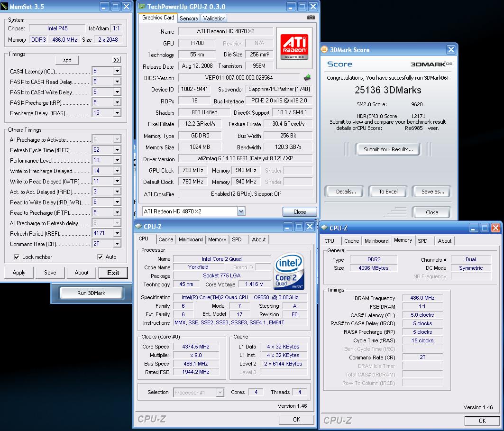Image resolution: width=504 pixels, height=431 pixels.
Task: Open the CAS# Latency (tCL) dropdown
Action: pos(117,71)
